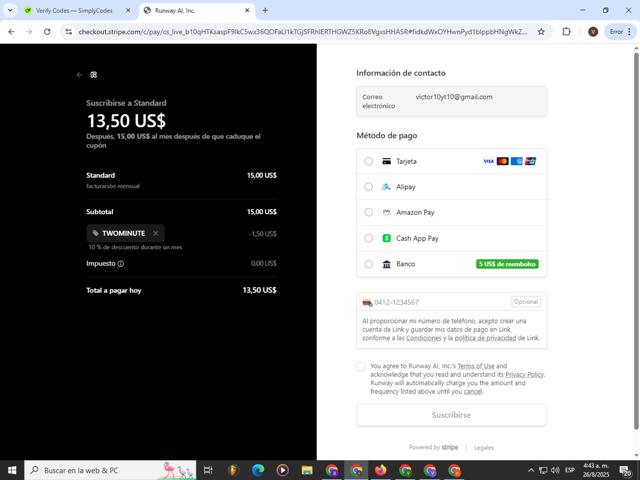
Task: Show hidden system tray icons
Action: (x=531, y=470)
